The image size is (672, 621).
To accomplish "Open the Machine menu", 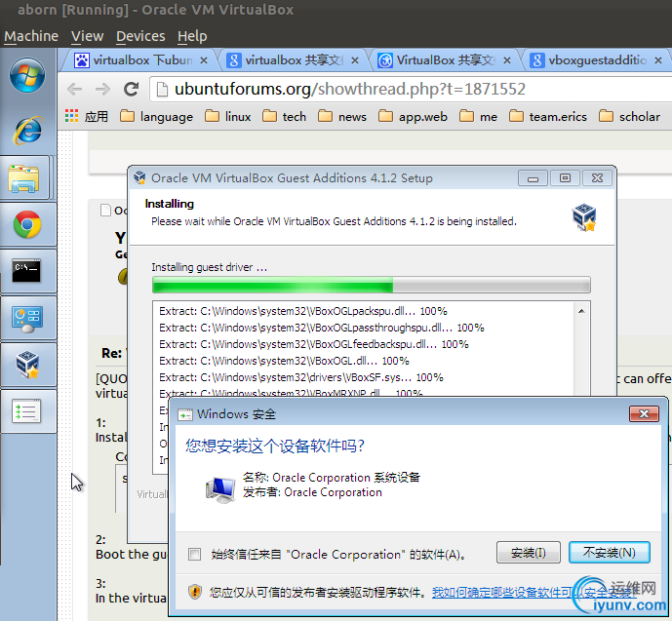I will 31,36.
